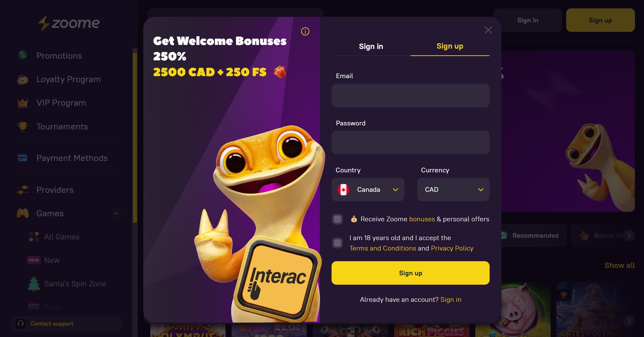Open the Providers icon in sidebar
The height and width of the screenshot is (337, 644).
pos(22,190)
